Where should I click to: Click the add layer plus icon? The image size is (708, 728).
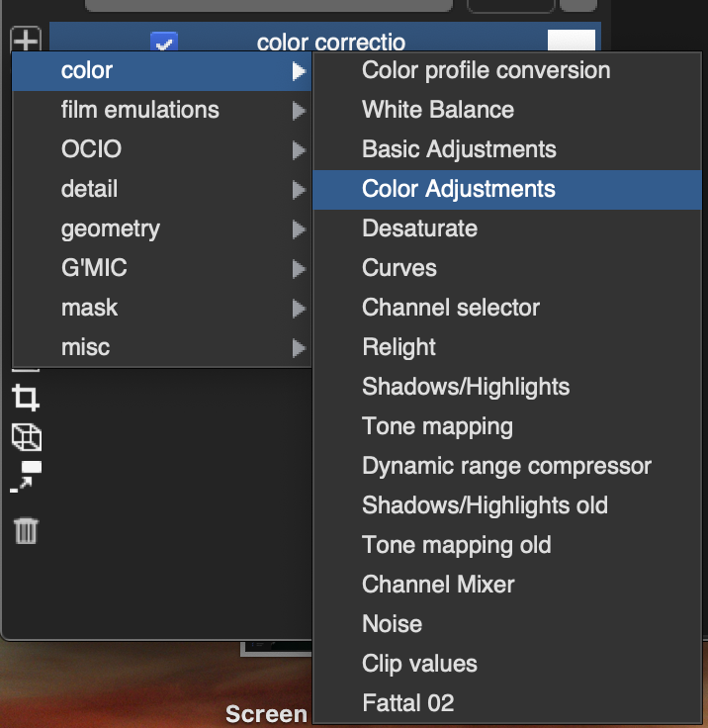point(26,42)
